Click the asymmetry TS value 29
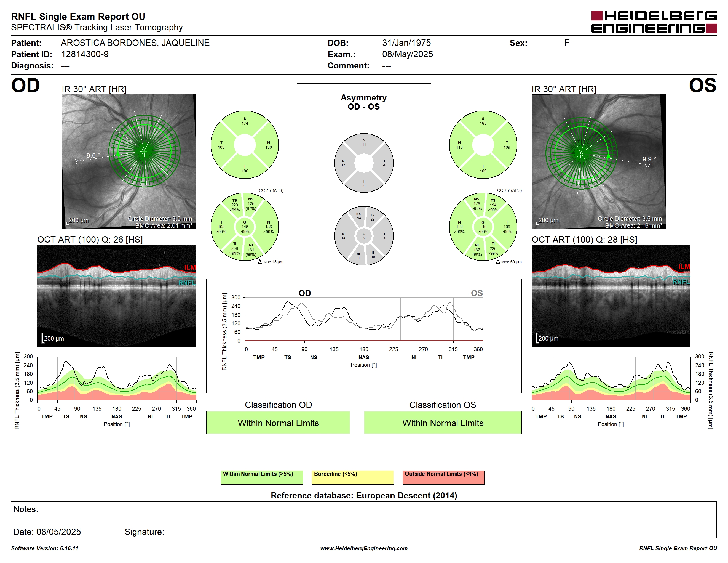This screenshot has height=563, width=728. coord(372,219)
